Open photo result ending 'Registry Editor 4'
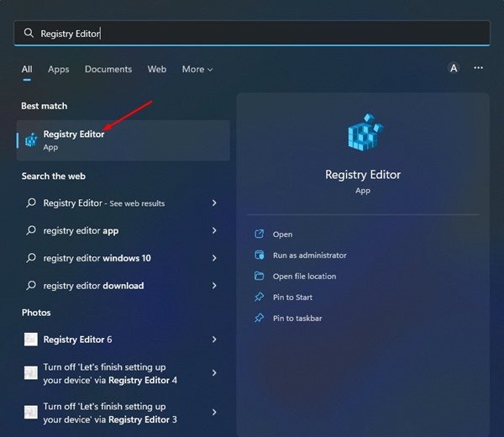The width and height of the screenshot is (504, 437). point(123,373)
